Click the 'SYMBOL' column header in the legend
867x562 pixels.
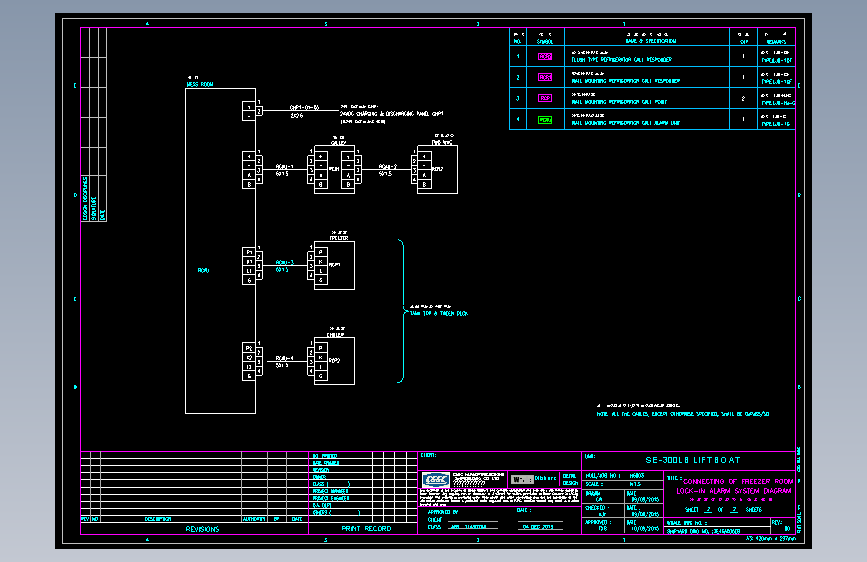pyautogui.click(x=545, y=41)
